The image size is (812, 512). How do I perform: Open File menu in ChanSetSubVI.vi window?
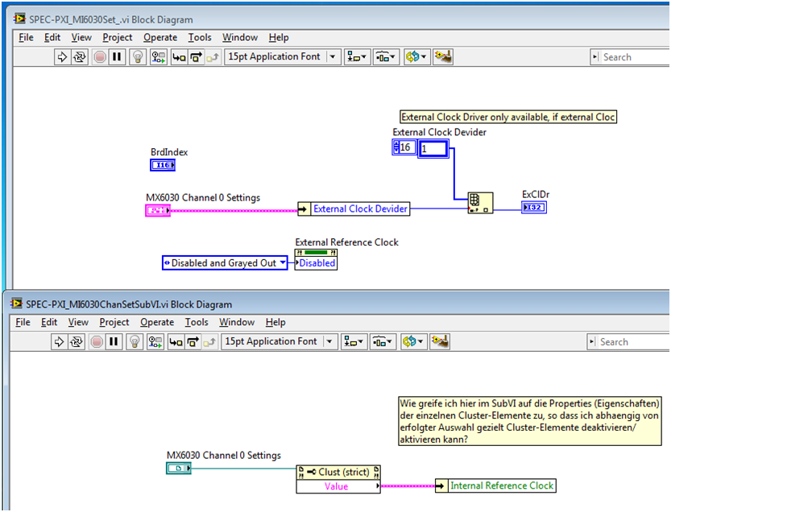pos(23,322)
